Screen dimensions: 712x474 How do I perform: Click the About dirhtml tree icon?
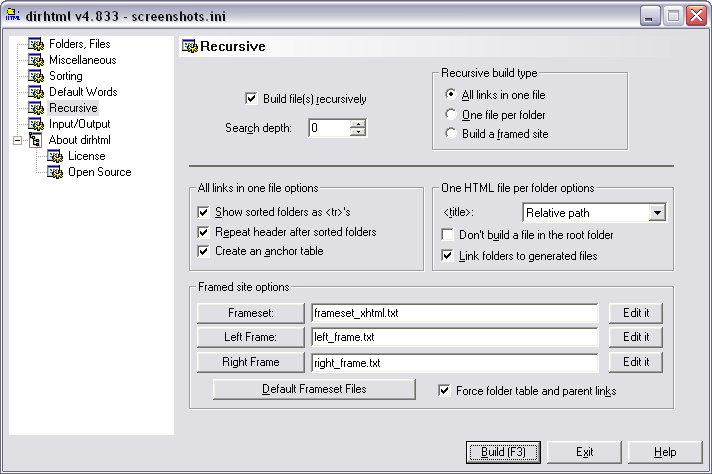(36, 140)
